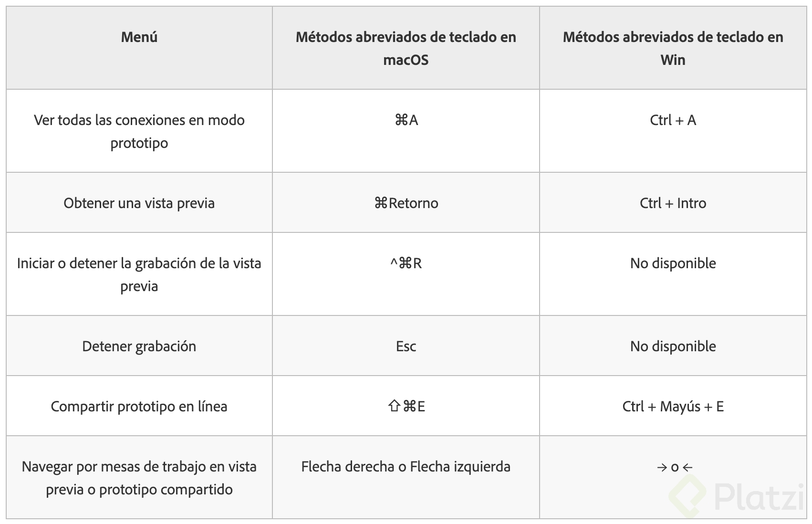Click the Esc shortcut cell
The image size is (812, 524).
click(x=406, y=346)
